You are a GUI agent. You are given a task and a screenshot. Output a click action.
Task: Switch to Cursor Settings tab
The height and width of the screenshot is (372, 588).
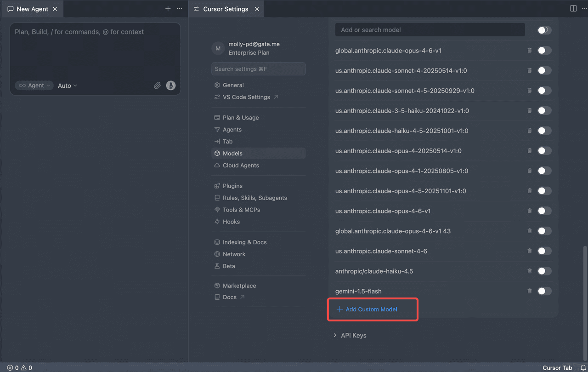226,9
